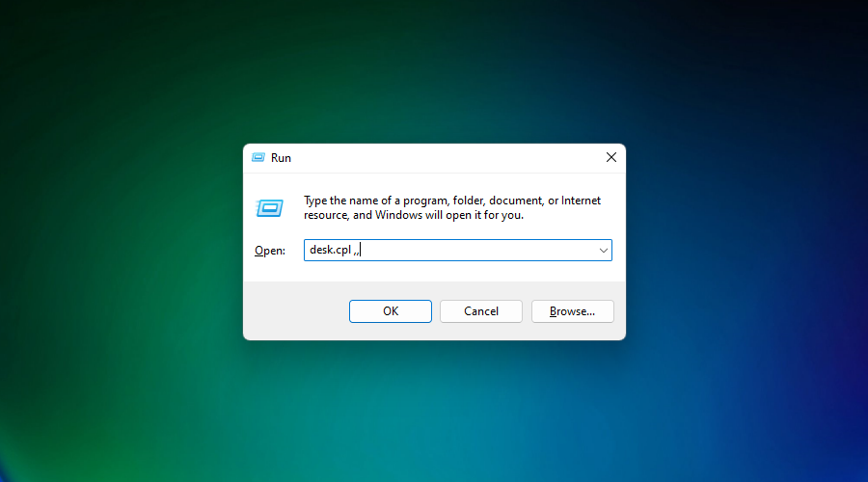Cancel the Run dialog
This screenshot has width=868, height=482.
pyautogui.click(x=481, y=311)
